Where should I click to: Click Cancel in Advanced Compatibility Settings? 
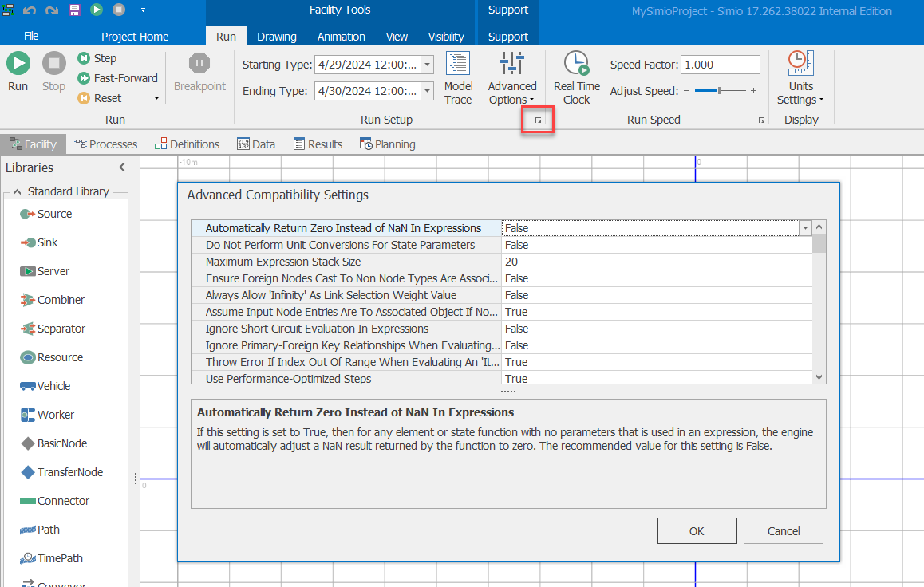(x=783, y=531)
